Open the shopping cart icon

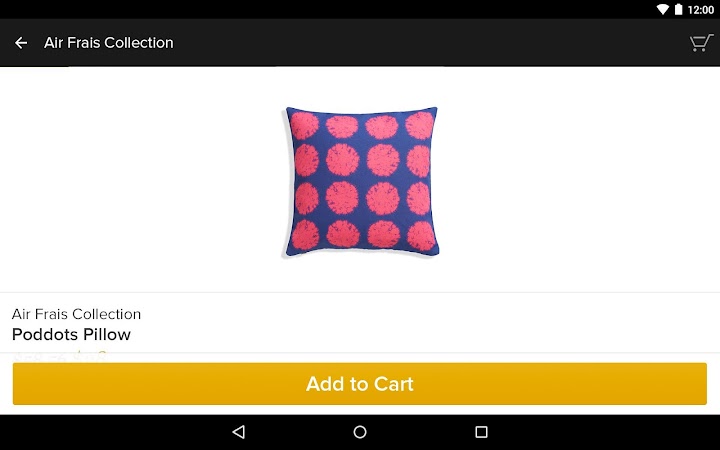pos(701,43)
